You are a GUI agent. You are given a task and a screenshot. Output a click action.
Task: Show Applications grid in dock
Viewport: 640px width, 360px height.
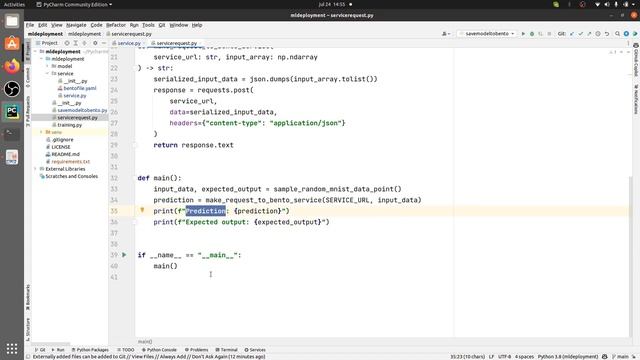(12, 349)
